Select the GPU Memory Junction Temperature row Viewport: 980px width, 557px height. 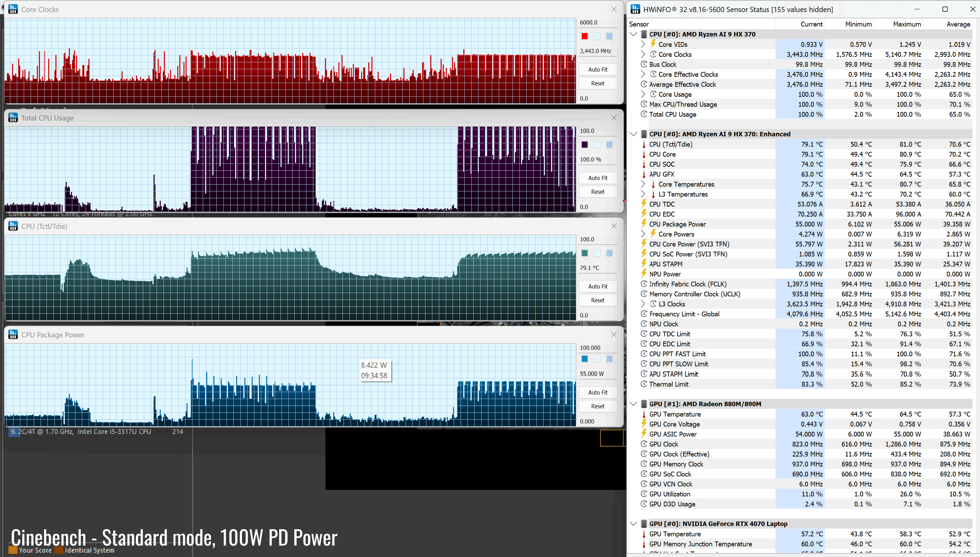tap(800, 544)
